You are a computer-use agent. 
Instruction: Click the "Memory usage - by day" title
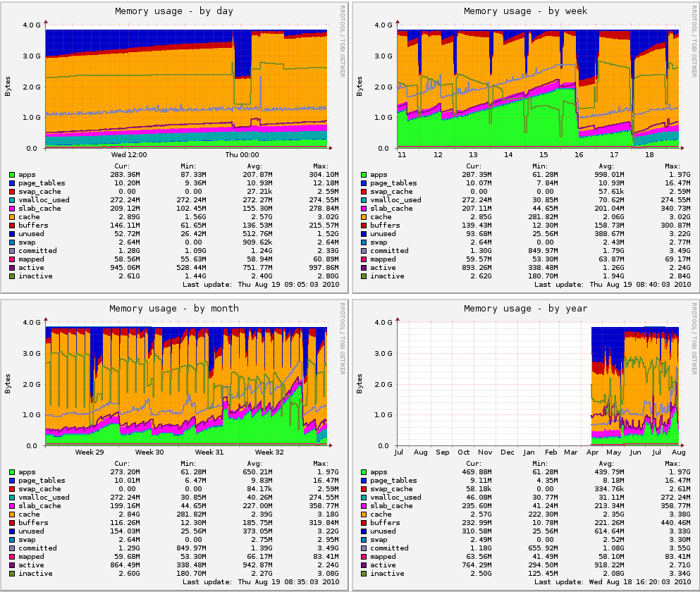[x=174, y=11]
